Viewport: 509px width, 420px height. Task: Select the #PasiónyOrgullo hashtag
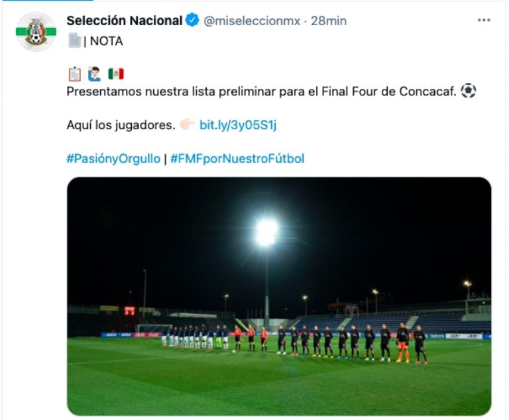pyautogui.click(x=113, y=158)
